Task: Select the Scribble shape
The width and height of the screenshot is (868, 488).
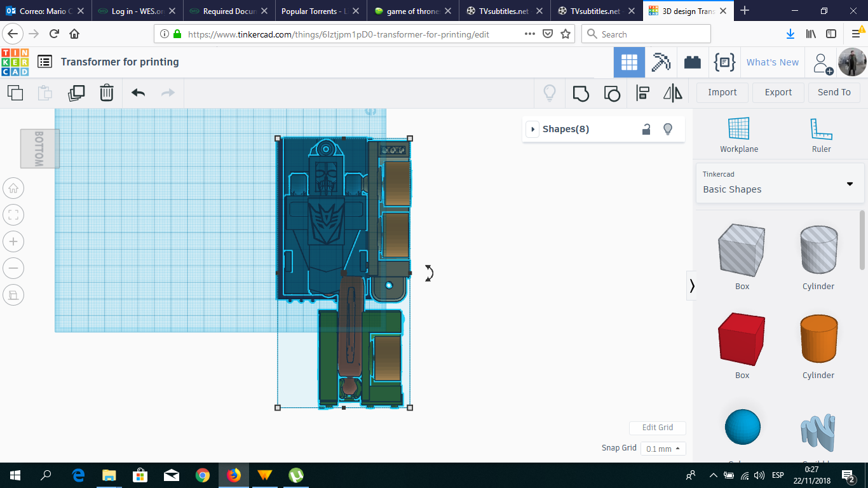Action: pos(818,433)
